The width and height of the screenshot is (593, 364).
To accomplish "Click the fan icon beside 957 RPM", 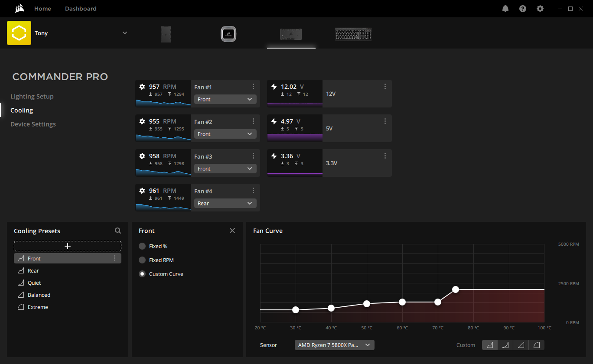I will pyautogui.click(x=142, y=87).
